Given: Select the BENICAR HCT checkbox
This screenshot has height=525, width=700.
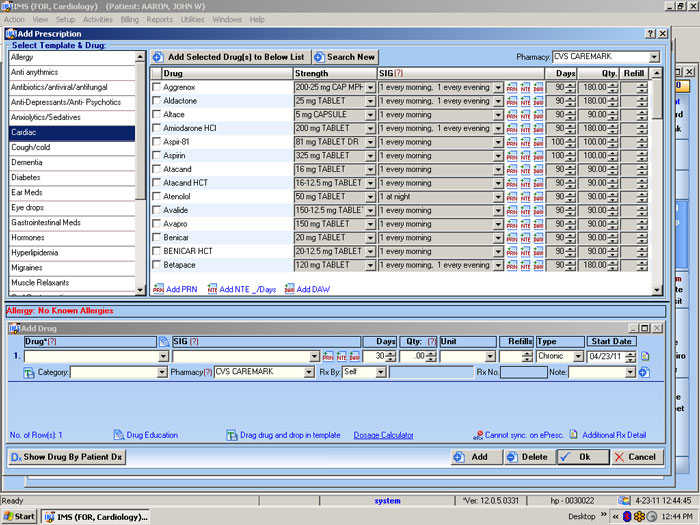Looking at the screenshot, I should (x=156, y=251).
